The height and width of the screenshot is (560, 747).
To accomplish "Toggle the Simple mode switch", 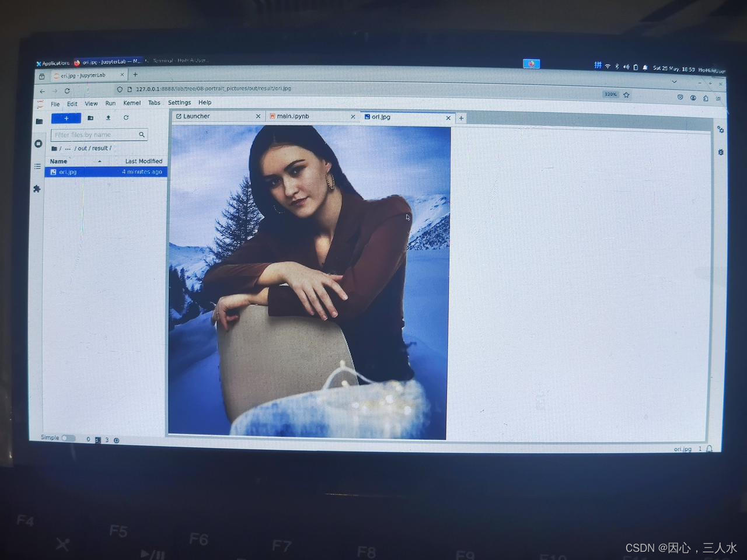I will [x=68, y=438].
